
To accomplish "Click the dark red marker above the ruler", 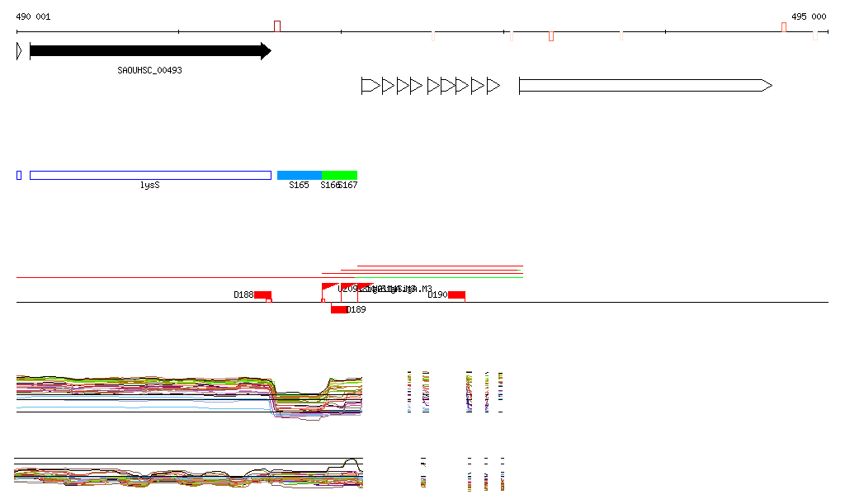I will click(x=277, y=26).
